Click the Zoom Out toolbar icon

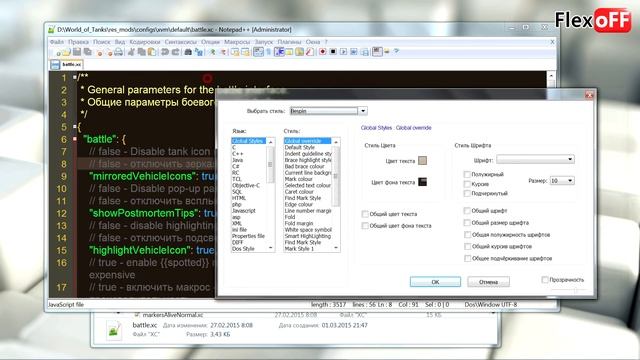223,52
